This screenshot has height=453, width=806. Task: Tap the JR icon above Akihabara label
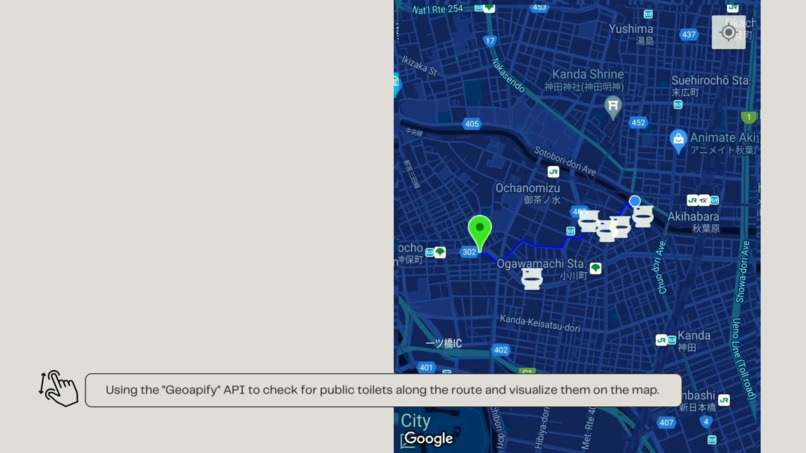(692, 200)
